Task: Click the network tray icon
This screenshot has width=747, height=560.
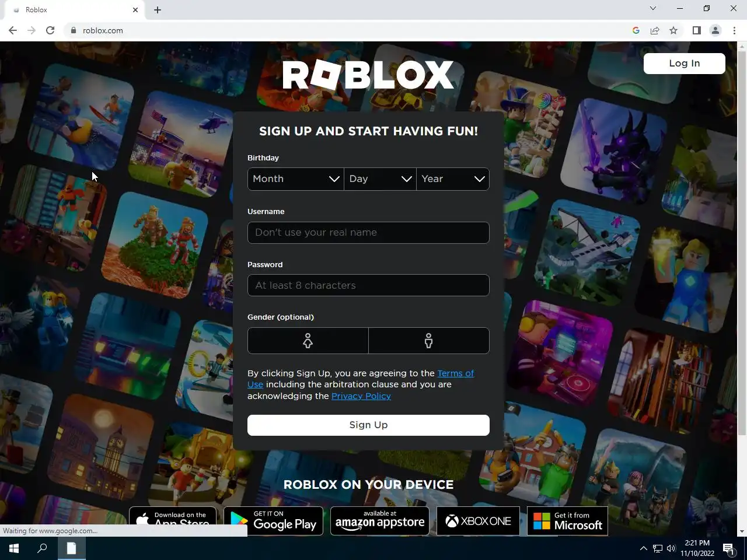Action: 658,548
